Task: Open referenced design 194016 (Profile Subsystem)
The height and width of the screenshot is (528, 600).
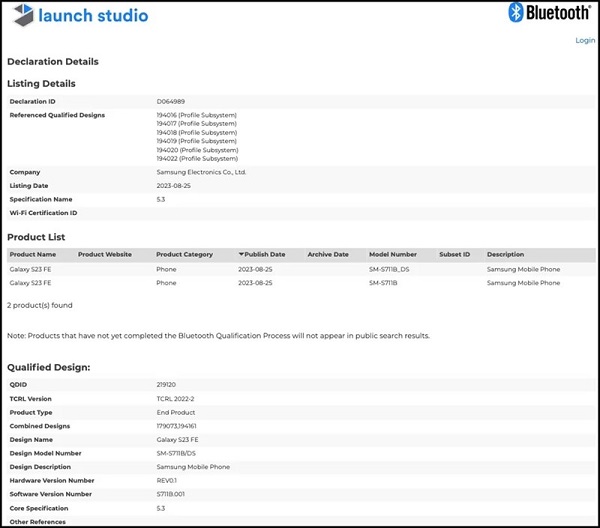Action: 197,115
